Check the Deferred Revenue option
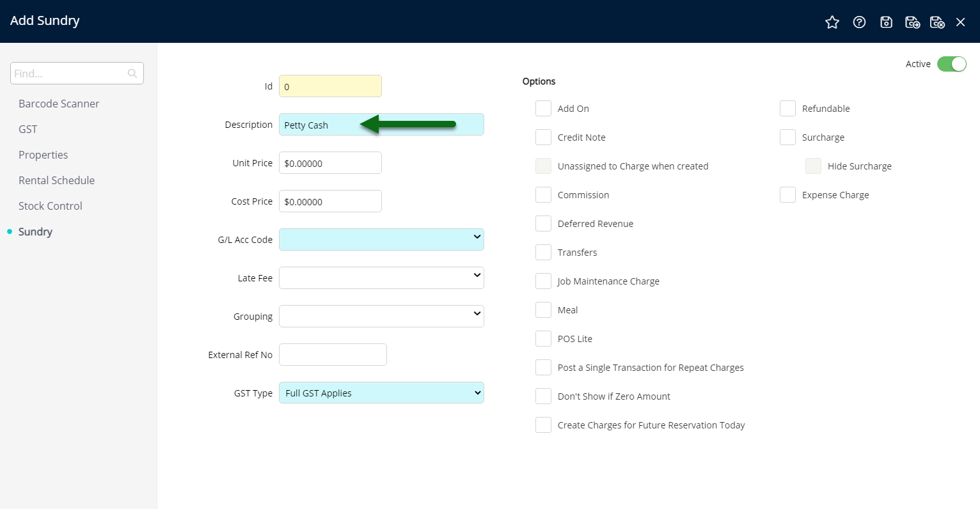Viewport: 980px width, 509px height. (x=543, y=223)
